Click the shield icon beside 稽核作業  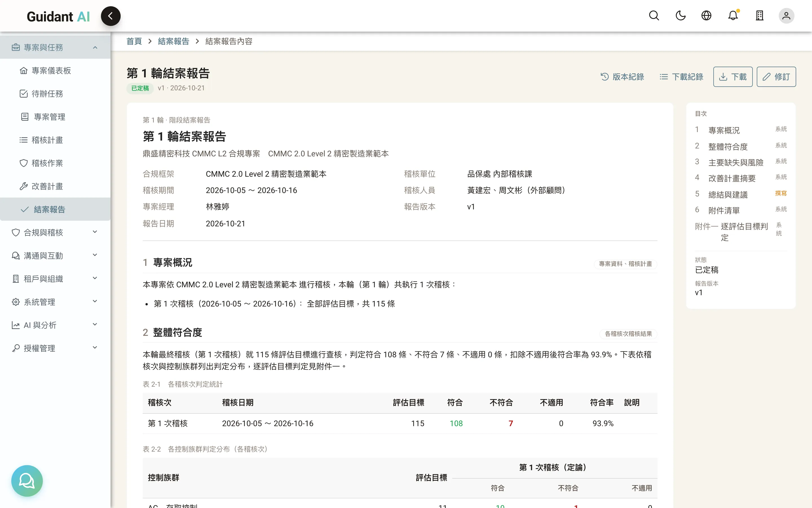(23, 163)
